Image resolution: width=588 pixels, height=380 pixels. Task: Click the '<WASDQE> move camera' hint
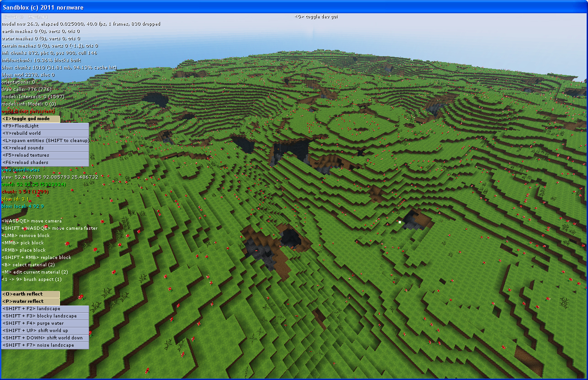[32, 221]
